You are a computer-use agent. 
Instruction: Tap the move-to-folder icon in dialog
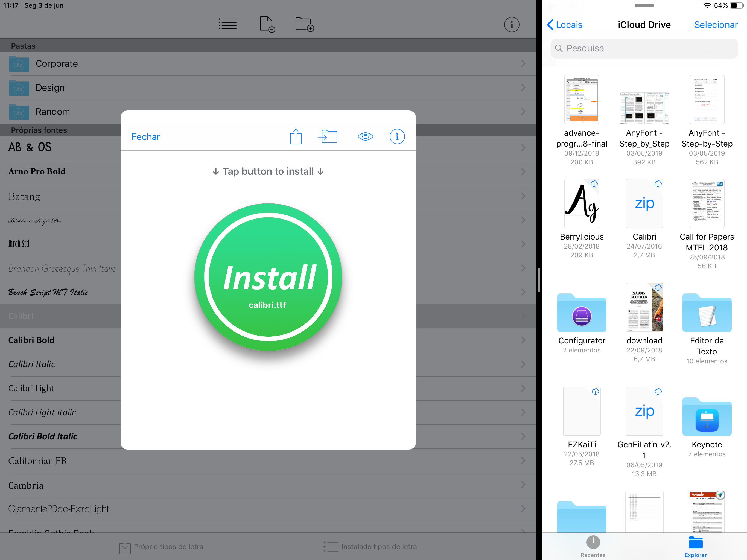point(328,137)
